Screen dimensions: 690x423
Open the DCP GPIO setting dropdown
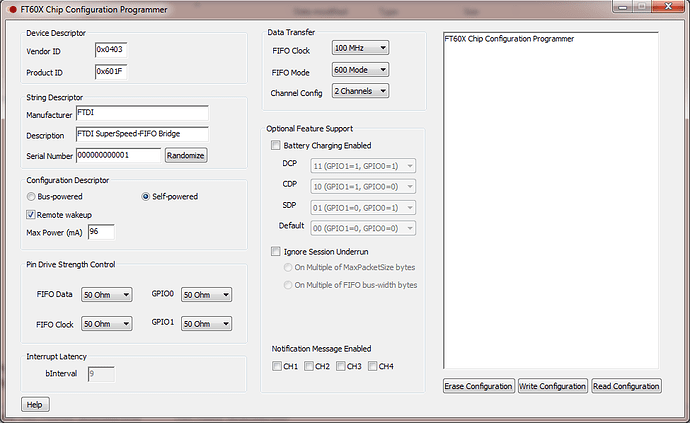363,166
